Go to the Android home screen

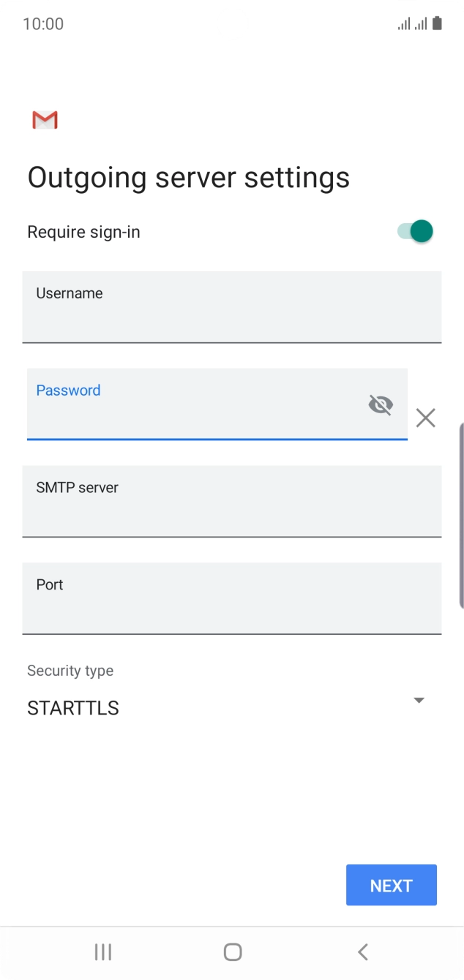tap(233, 951)
